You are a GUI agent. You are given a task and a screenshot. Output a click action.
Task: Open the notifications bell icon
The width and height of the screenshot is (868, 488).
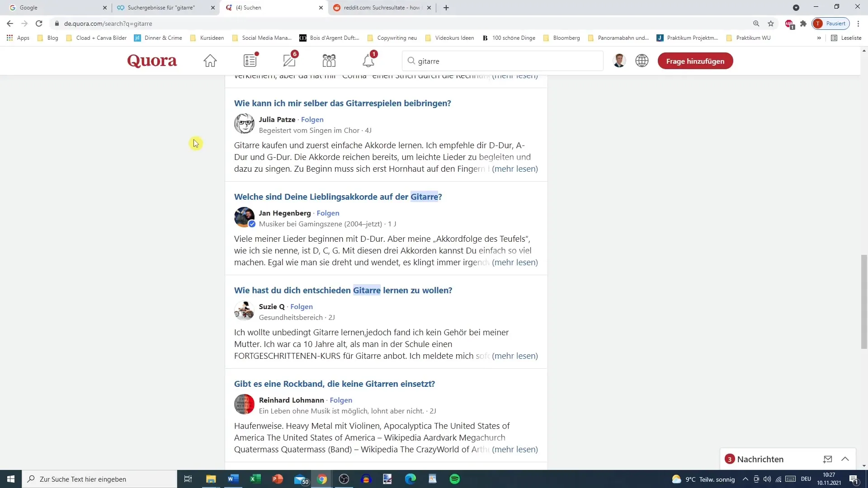(x=368, y=61)
